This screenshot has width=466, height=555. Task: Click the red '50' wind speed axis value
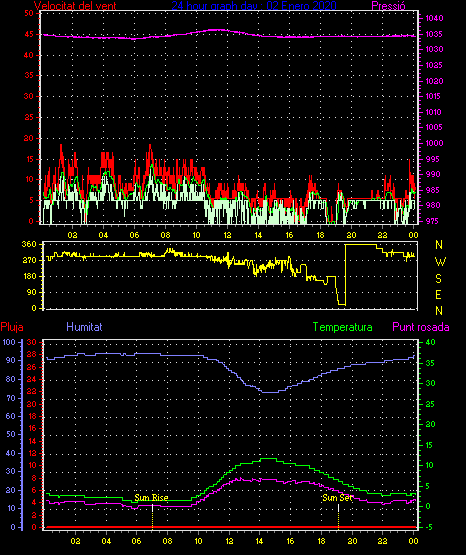tap(29, 13)
